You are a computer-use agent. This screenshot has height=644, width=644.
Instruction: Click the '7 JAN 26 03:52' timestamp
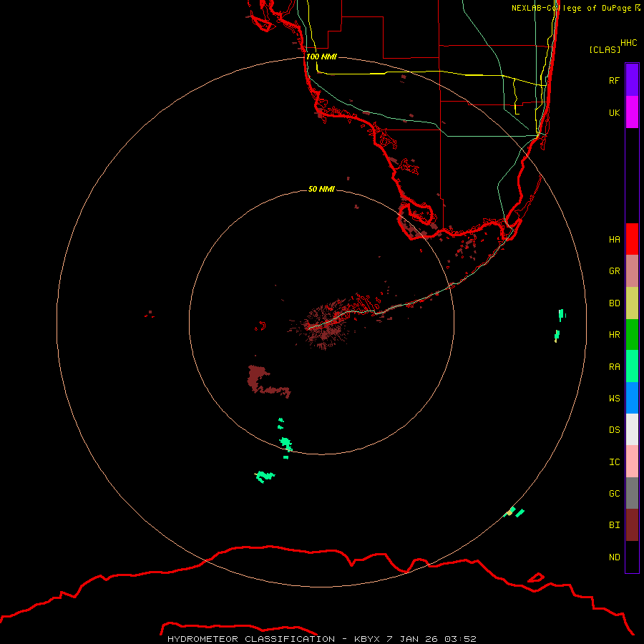431,639
